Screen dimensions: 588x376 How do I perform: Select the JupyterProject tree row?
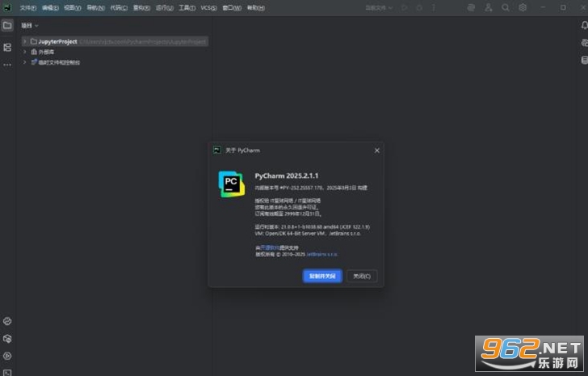115,41
